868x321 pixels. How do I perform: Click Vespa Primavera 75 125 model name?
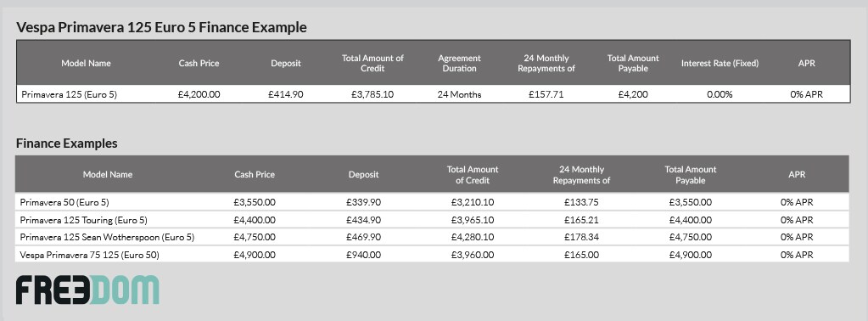click(x=90, y=255)
